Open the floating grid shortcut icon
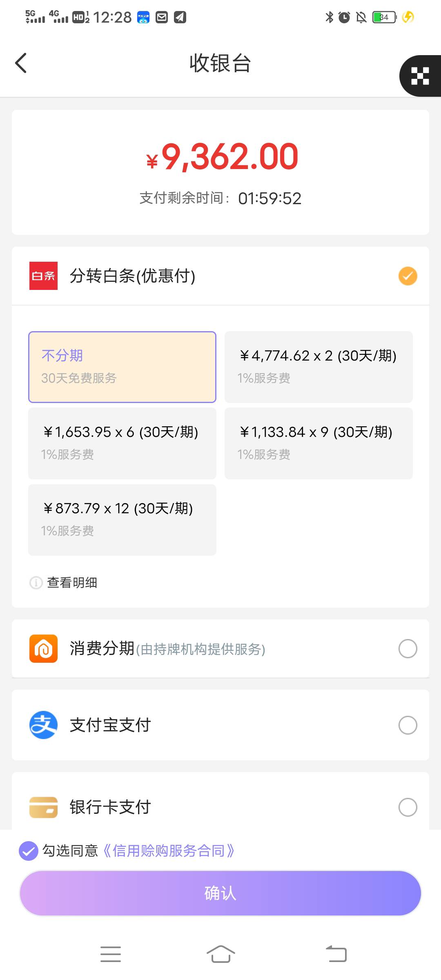 pos(420,76)
